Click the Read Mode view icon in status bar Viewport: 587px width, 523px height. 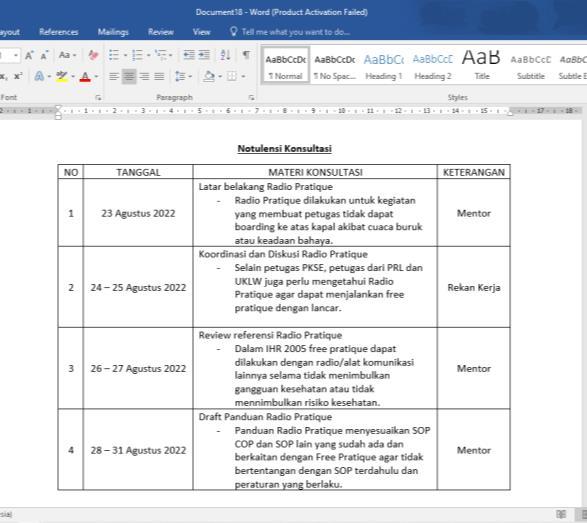(561, 514)
